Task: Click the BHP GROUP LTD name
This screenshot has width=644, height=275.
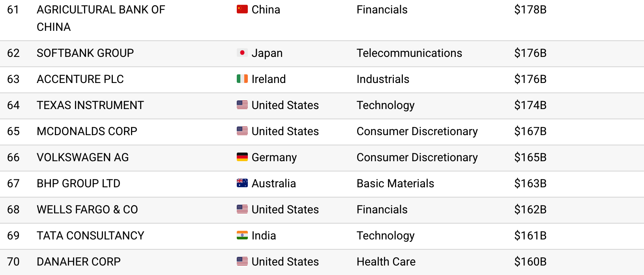Action: pos(79,183)
